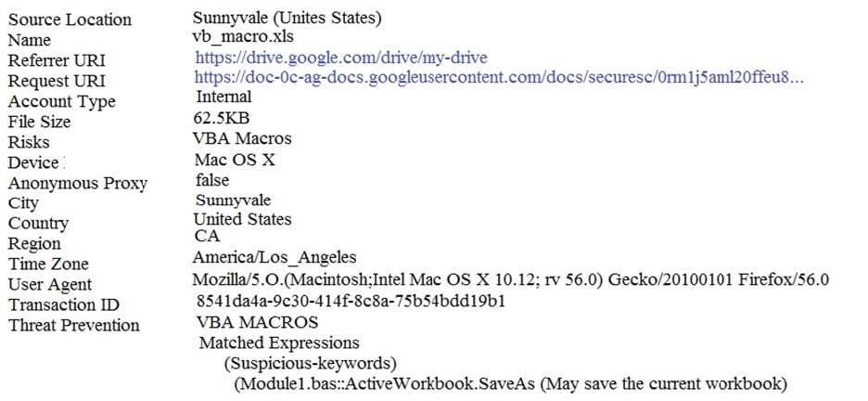Image resolution: width=868 pixels, height=401 pixels.
Task: Click the Sunnyvale (Unites States) value
Action: tap(287, 18)
